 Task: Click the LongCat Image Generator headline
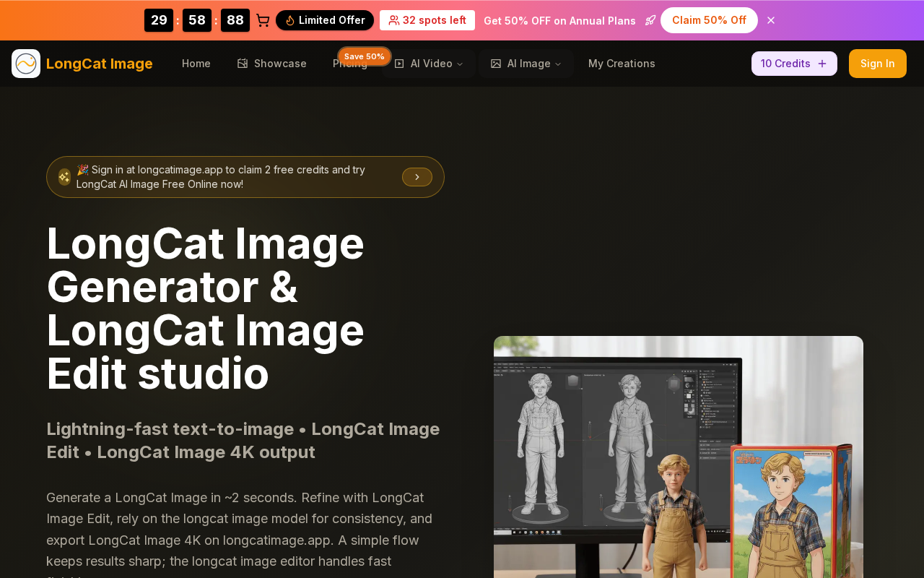click(206, 309)
